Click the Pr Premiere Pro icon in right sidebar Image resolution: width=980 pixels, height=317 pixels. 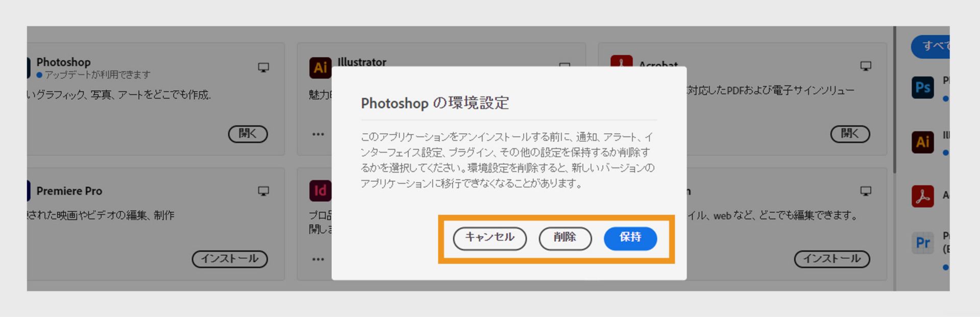[923, 242]
